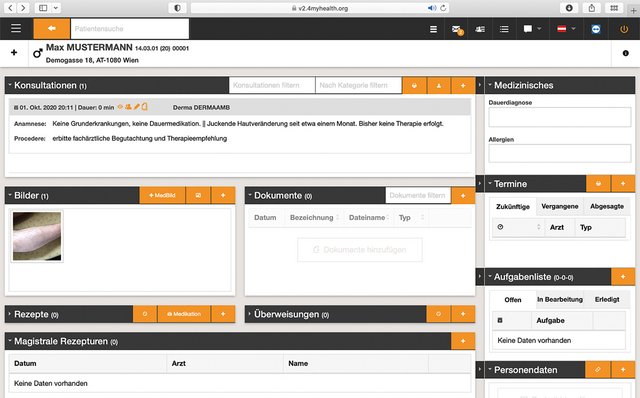
Task: Click the round icon button in Überweisungen header
Action: pos(438,314)
